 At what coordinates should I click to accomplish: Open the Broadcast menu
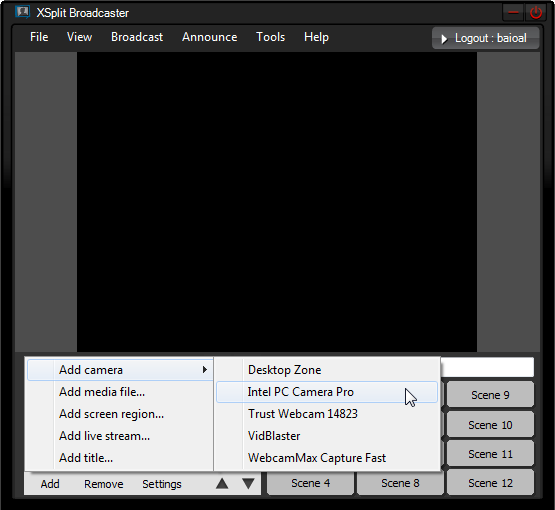137,37
